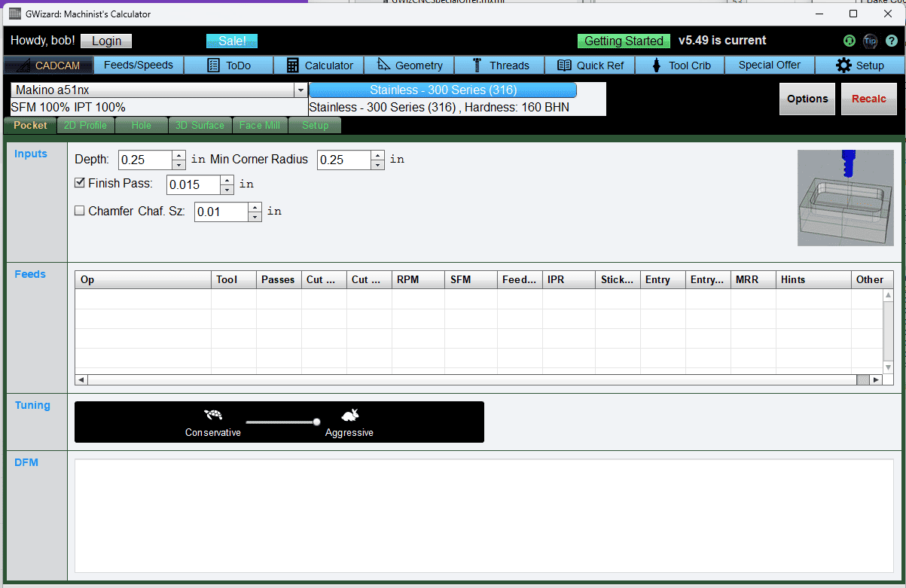Switch to the 2D Profile tab
The width and height of the screenshot is (906, 588).
(85, 125)
